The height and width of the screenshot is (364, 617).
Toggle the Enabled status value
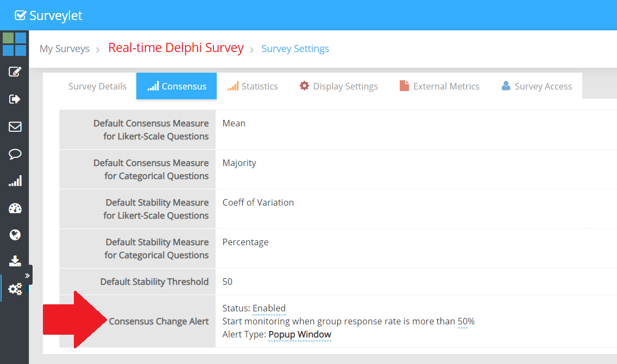269,308
